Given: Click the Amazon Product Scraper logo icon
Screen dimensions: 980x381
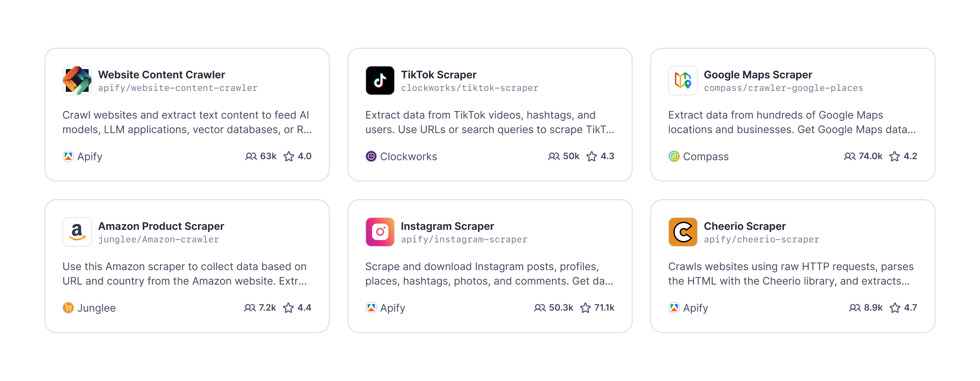Looking at the screenshot, I should click(x=77, y=232).
